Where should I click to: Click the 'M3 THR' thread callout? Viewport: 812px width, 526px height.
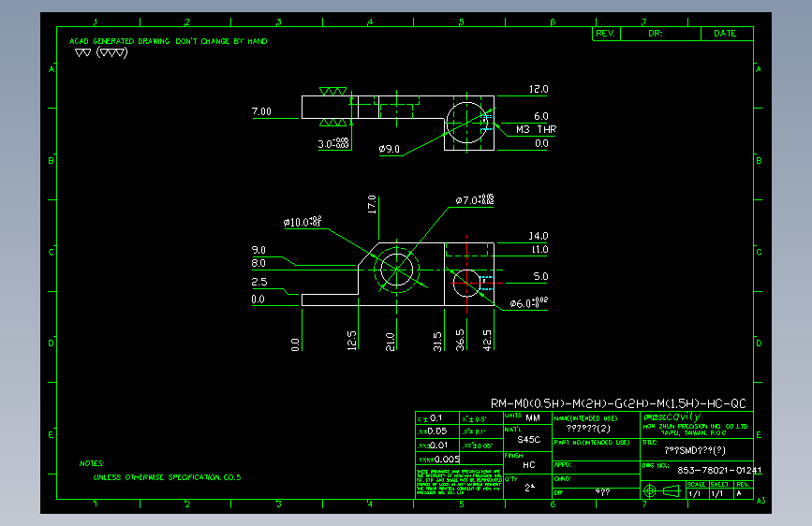point(536,129)
